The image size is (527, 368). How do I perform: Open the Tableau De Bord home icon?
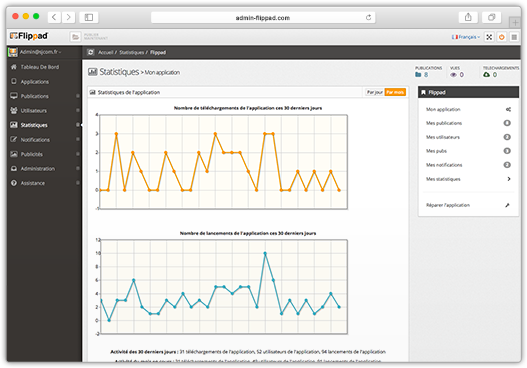point(13,67)
